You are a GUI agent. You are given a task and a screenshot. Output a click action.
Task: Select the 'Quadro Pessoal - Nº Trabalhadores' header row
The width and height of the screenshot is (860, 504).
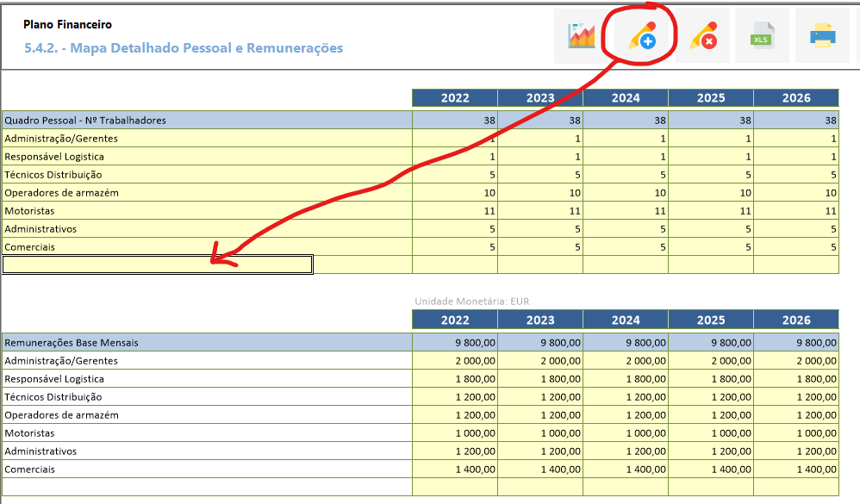pyautogui.click(x=208, y=120)
